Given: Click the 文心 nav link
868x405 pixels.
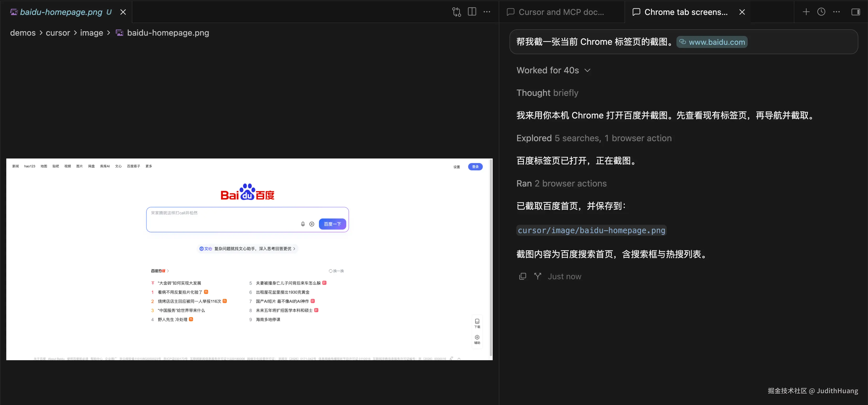Looking at the screenshot, I should (118, 166).
